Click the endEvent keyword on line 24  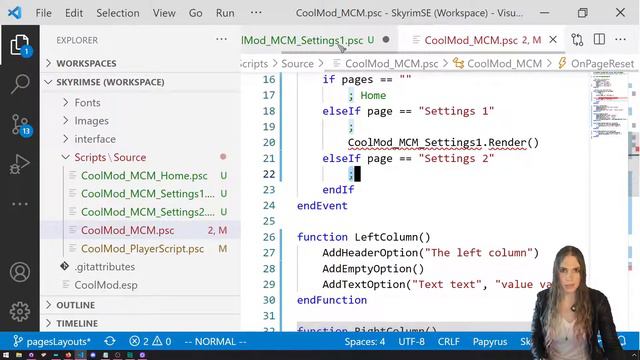(322, 206)
